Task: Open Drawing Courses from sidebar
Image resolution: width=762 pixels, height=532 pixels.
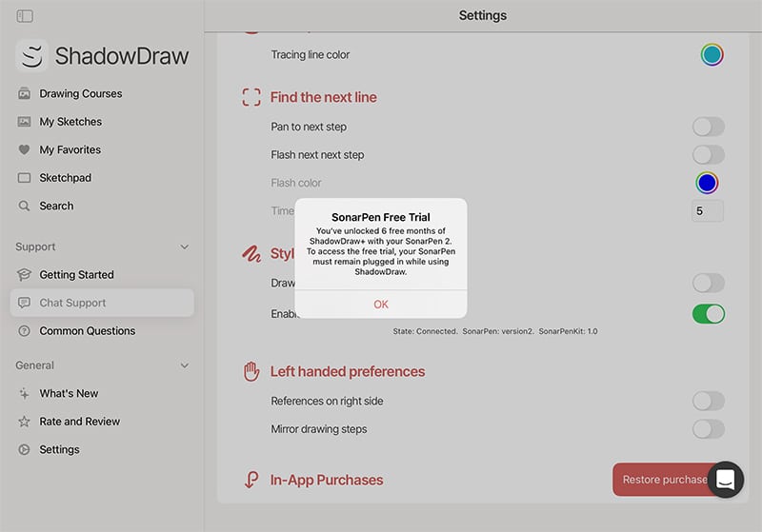Action: click(x=80, y=94)
